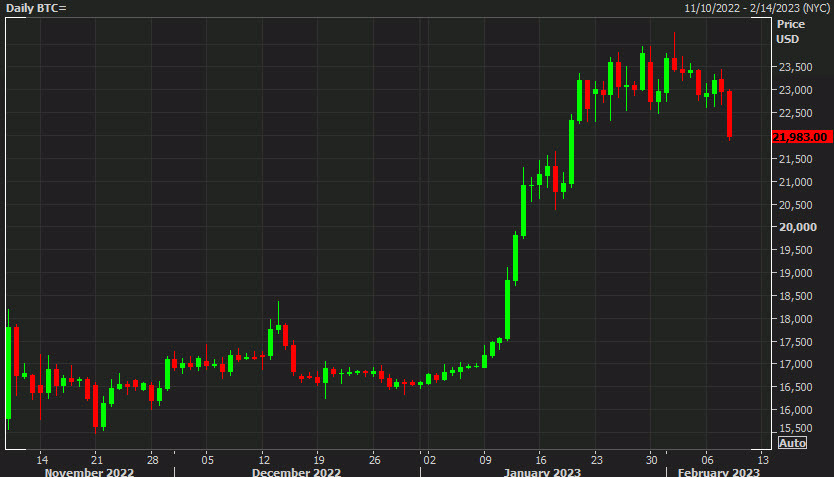Click the November 2022 month label
The height and width of the screenshot is (477, 834).
[89, 472]
